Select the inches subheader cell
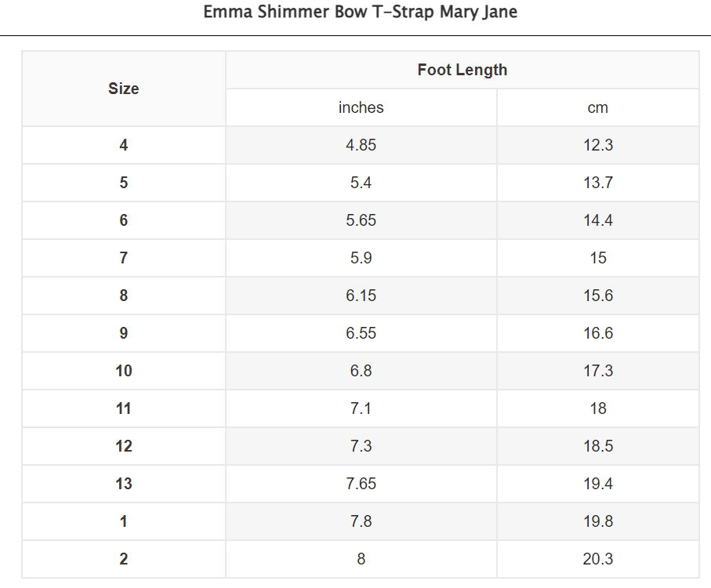This screenshot has width=711, height=588. coord(361,108)
